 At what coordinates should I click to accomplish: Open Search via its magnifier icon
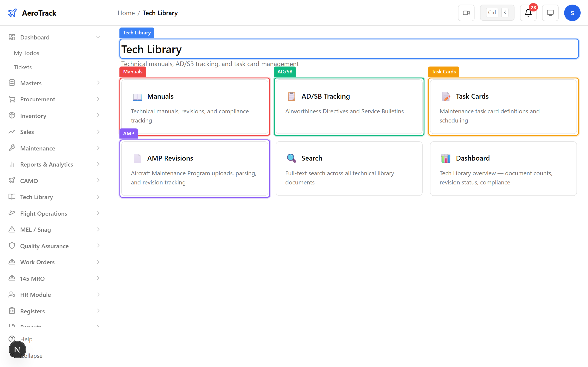(x=291, y=158)
